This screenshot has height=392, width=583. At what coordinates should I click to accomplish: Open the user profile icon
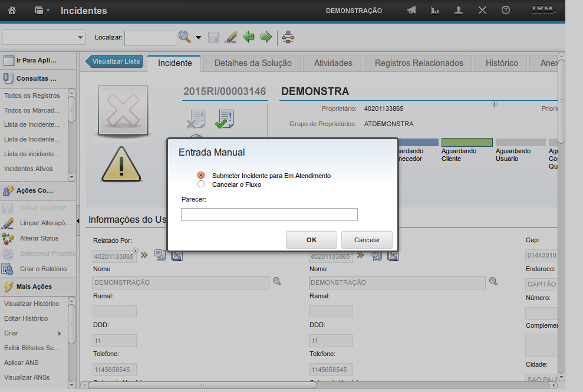click(x=459, y=11)
